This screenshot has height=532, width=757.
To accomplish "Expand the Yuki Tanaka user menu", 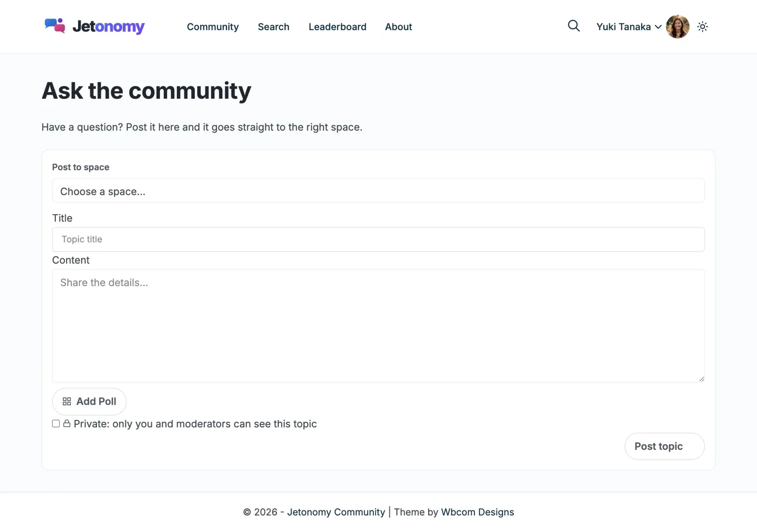I will point(629,27).
